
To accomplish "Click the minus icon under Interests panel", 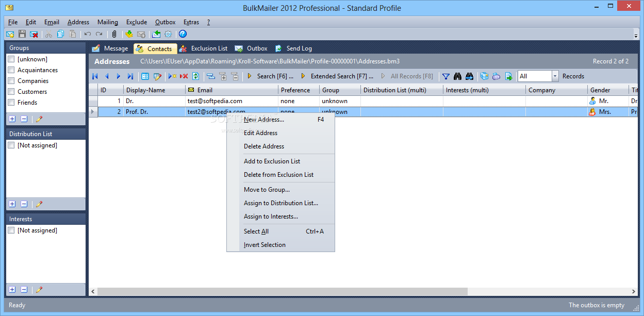I will [x=24, y=290].
